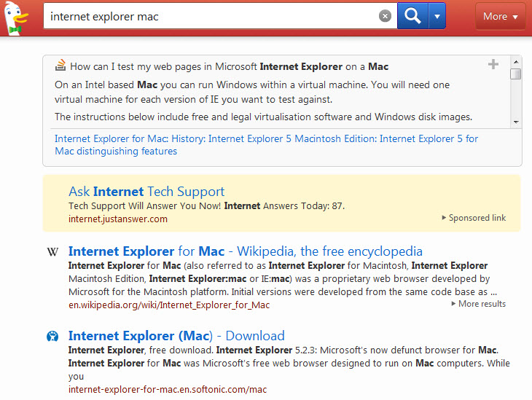532x400 pixels.
Task: Open Ask Internet Tech Support ad
Action: pyautogui.click(x=146, y=192)
